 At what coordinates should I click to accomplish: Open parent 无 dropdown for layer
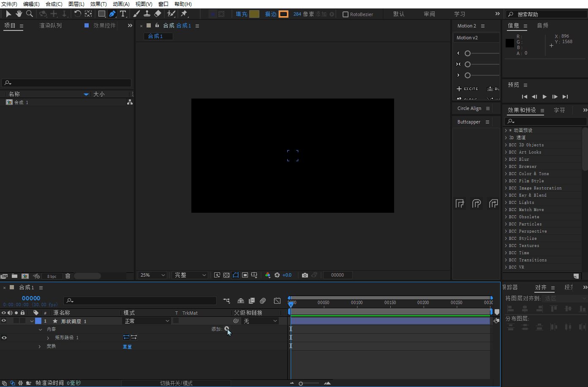pos(260,321)
